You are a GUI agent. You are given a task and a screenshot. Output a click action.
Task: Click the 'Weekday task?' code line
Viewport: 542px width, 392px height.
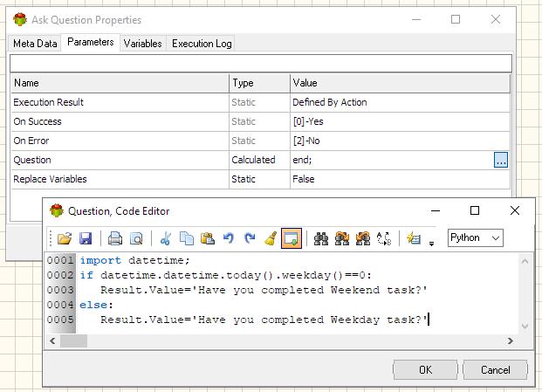click(264, 320)
